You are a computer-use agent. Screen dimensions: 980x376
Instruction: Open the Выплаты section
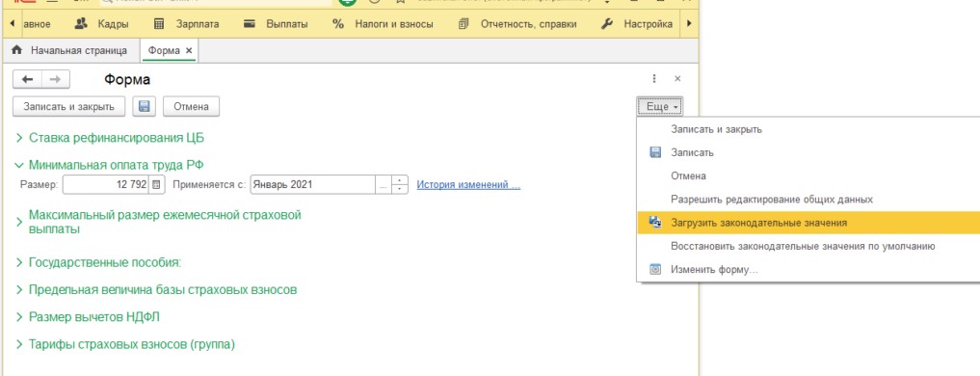276,24
